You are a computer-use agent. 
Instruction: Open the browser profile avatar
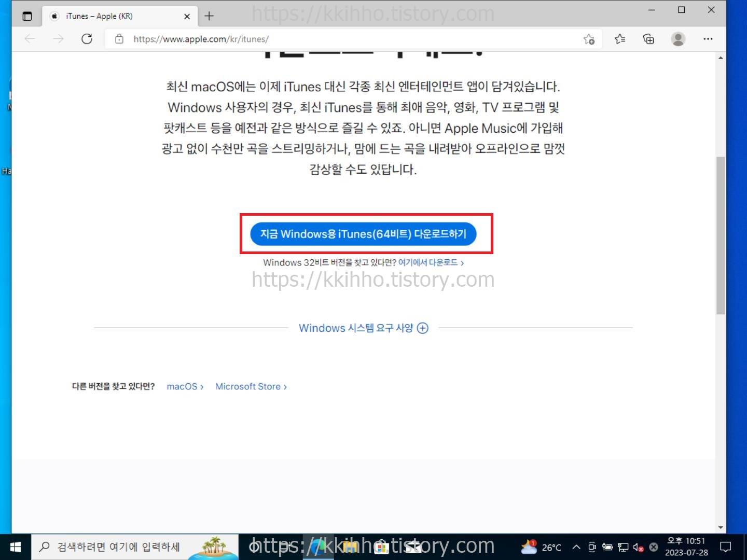[x=678, y=39]
